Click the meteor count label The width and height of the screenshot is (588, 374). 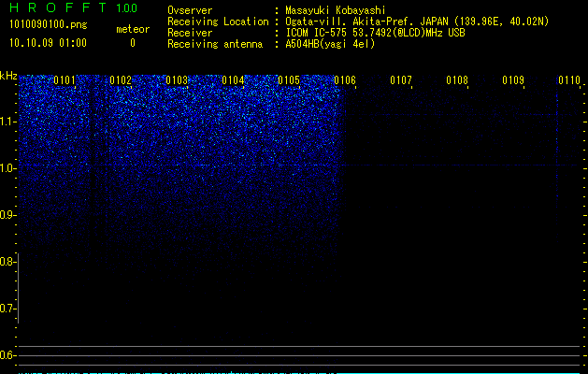click(x=133, y=29)
